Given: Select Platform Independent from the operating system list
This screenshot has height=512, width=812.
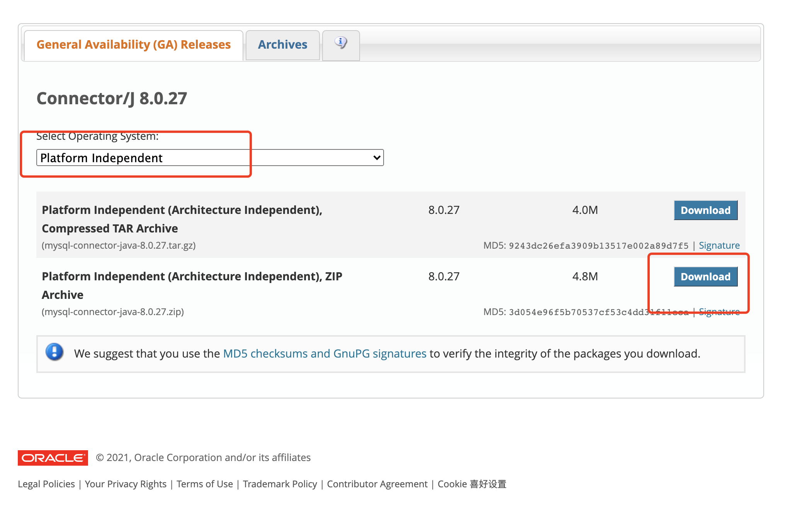Looking at the screenshot, I should pos(101,158).
